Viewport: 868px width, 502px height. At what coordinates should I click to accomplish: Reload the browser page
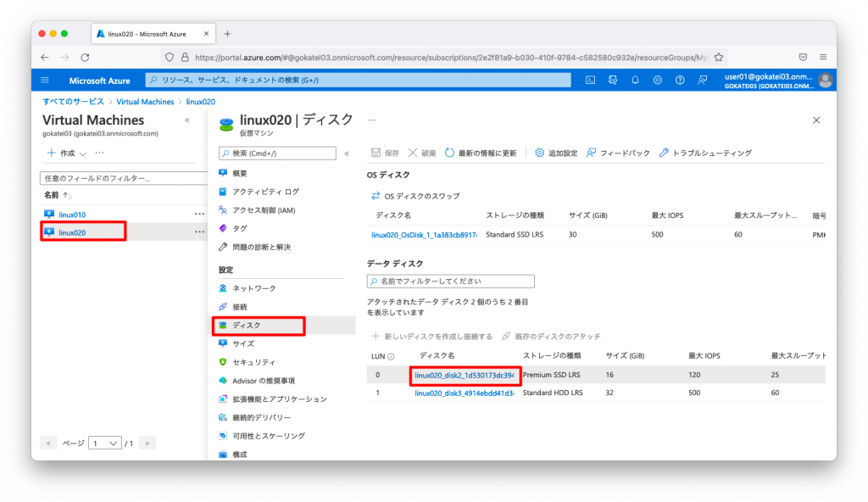(x=85, y=57)
